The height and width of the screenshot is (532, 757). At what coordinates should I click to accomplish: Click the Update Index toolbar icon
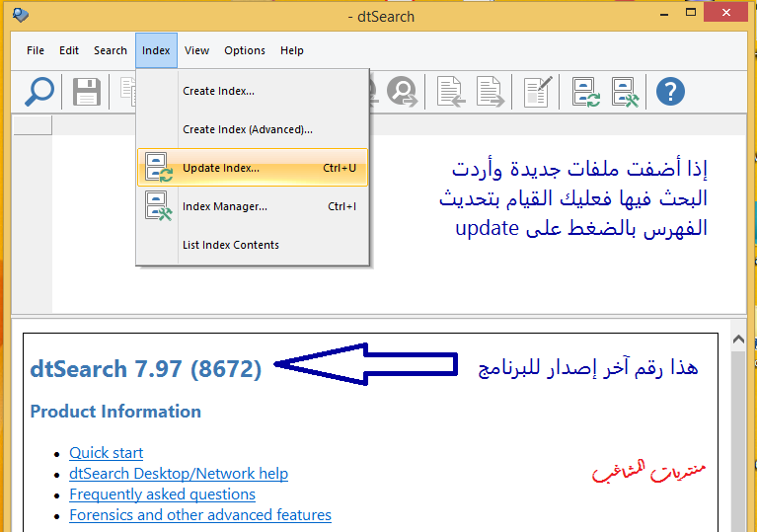[587, 92]
